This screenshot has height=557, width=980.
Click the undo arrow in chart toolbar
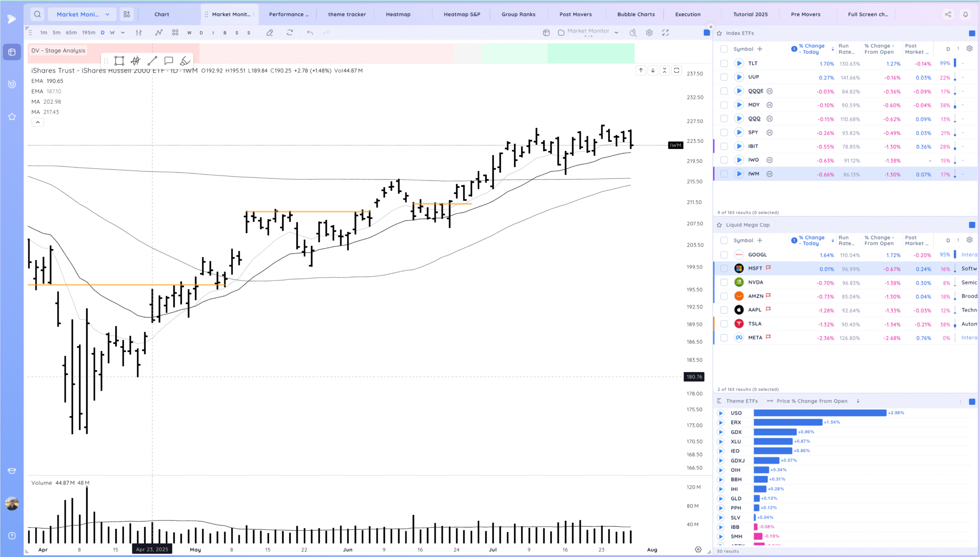(x=310, y=33)
